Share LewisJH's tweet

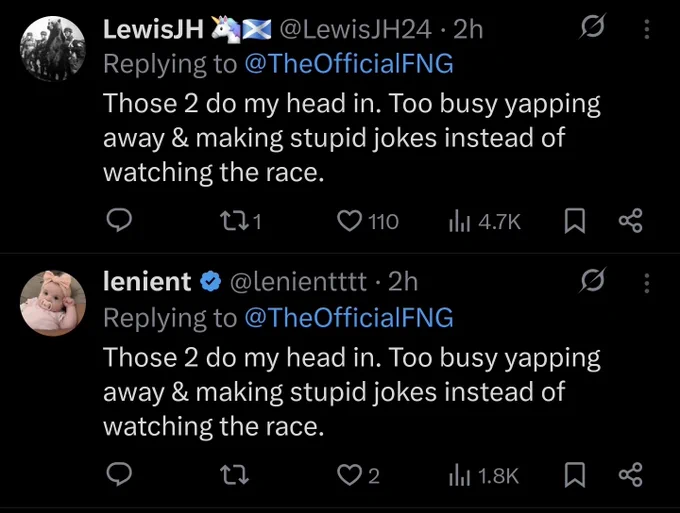coord(630,221)
